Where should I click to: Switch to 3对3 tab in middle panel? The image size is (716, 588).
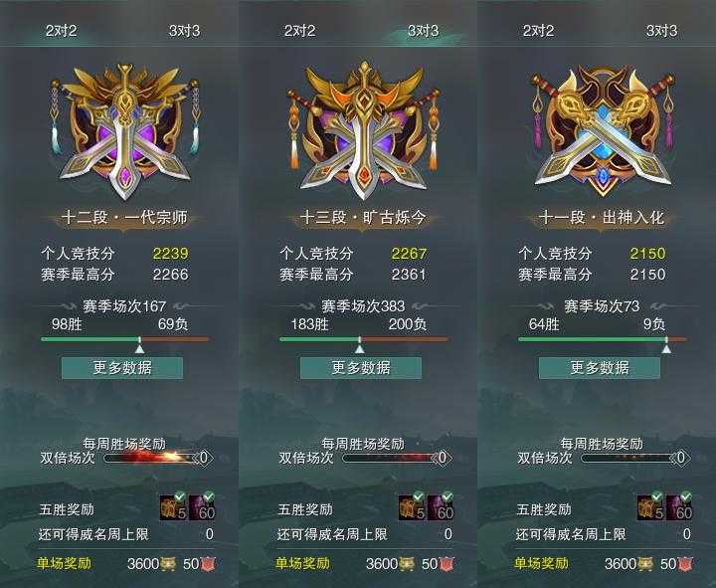(423, 31)
